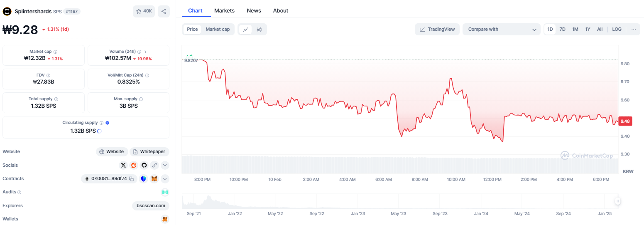Open bscscan.com explorer link

pos(151,205)
